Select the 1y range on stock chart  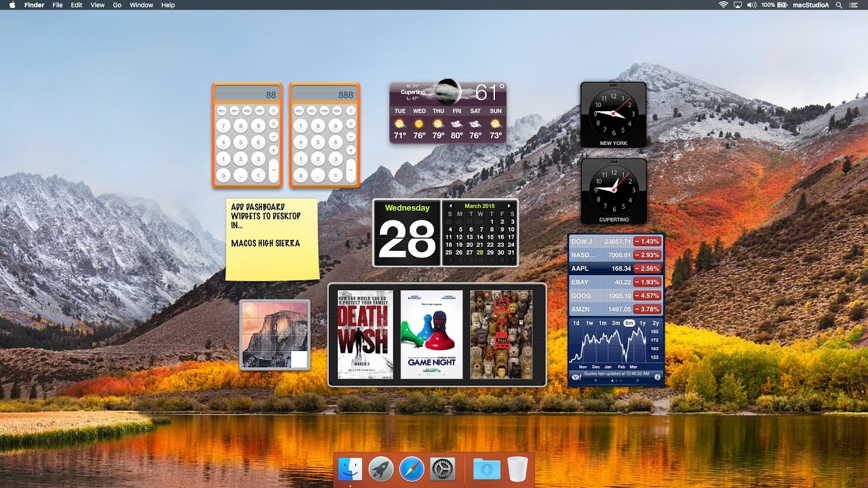point(642,323)
